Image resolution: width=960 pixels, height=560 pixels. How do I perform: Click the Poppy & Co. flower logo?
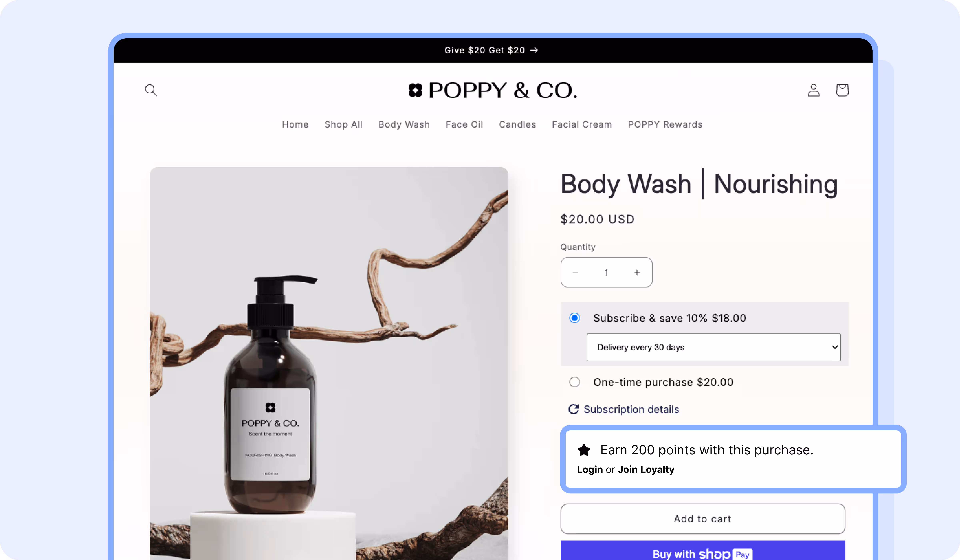pos(415,90)
